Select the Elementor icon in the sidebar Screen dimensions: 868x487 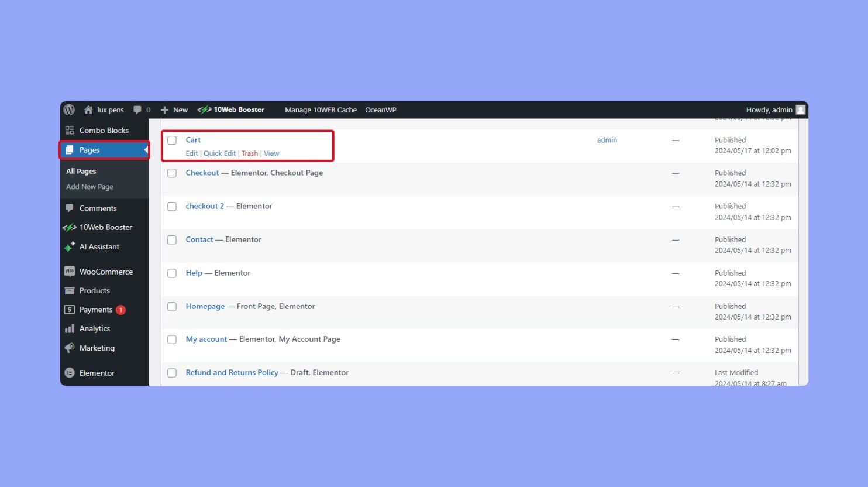(70, 373)
